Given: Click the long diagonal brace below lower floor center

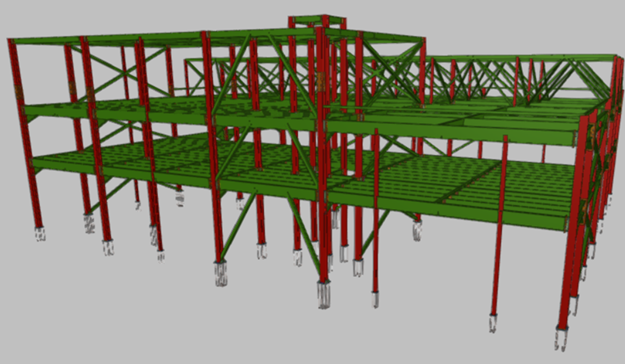Looking at the screenshot, I should click(x=304, y=235).
